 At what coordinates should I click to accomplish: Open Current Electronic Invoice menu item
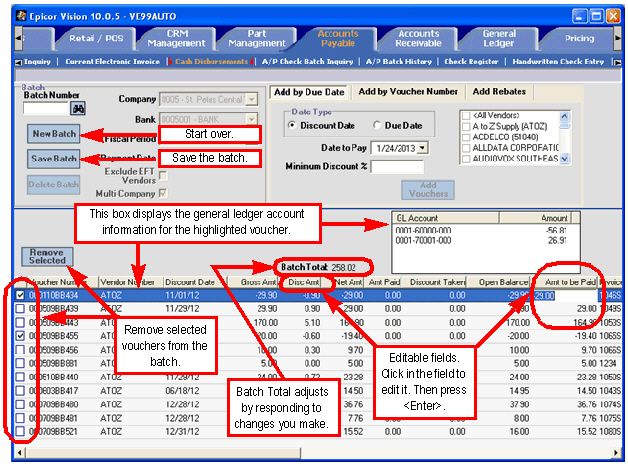[x=113, y=62]
